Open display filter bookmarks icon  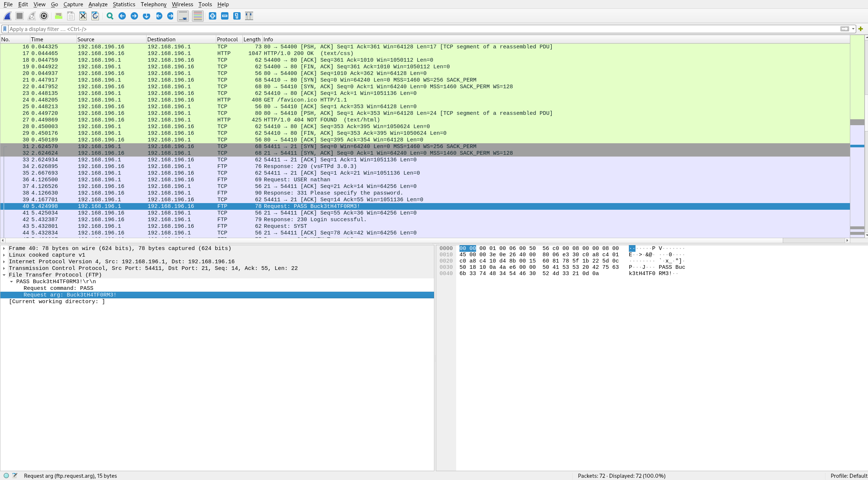(x=5, y=29)
